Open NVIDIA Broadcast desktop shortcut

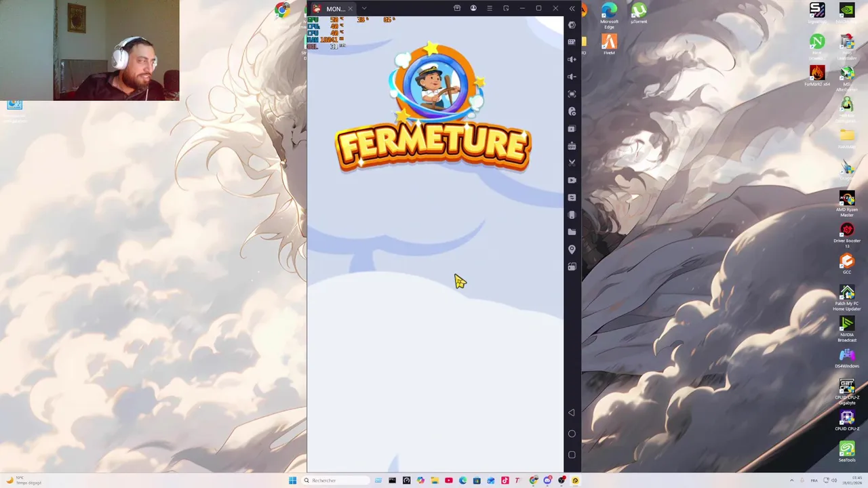tap(847, 329)
